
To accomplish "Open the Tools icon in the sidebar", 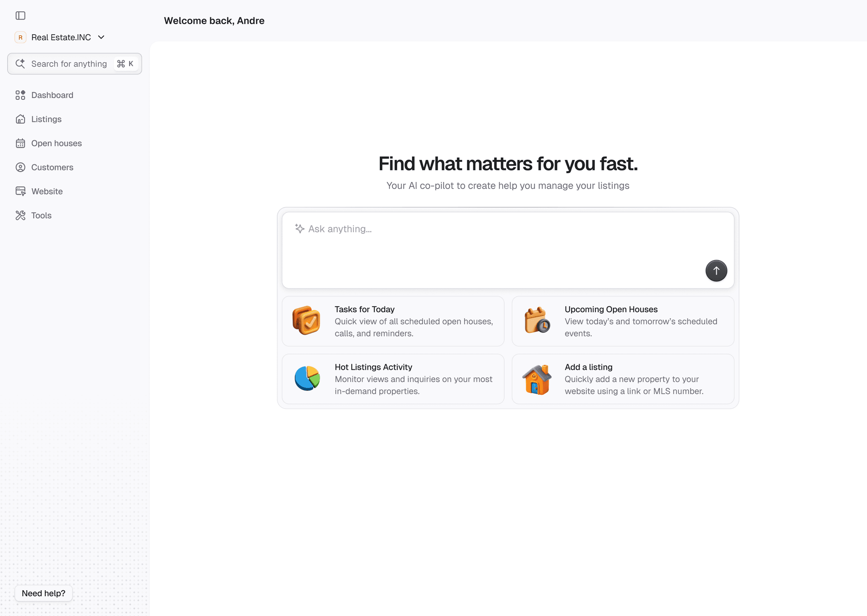I will [20, 215].
